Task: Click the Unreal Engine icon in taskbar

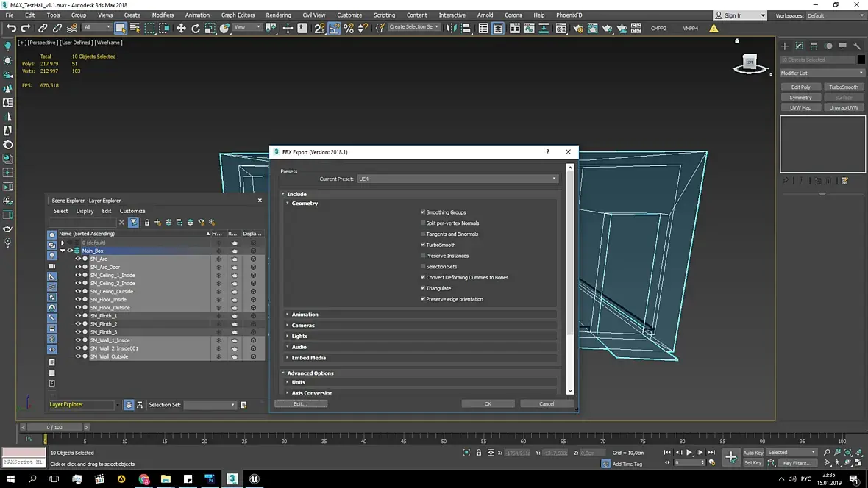Action: 254,479
